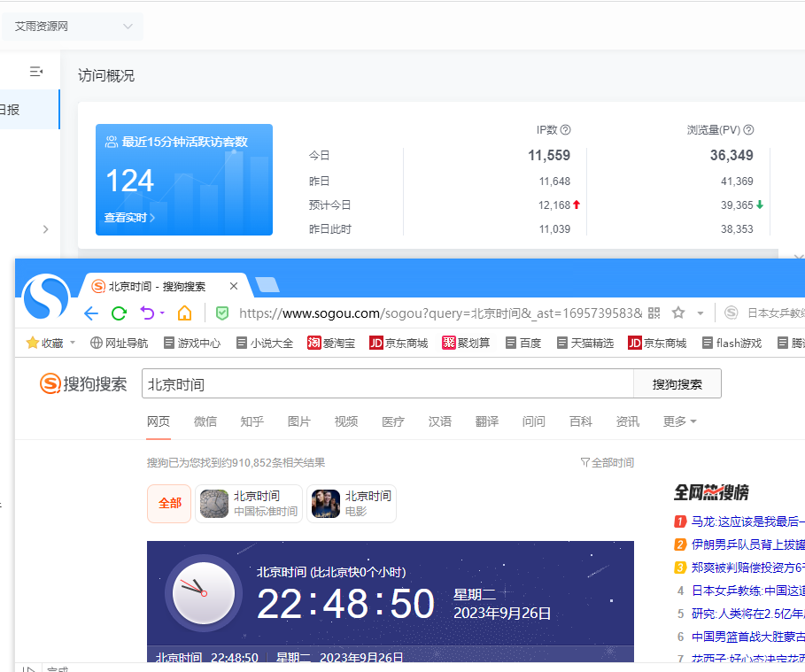Expand the sidebar chevron arrow in the analytics page
The image size is (805, 672).
pyautogui.click(x=46, y=229)
